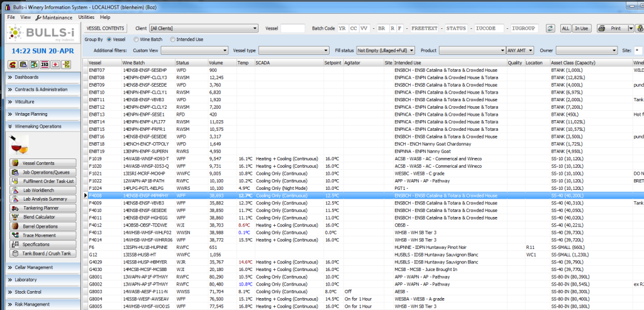Open the Owner dropdown
Screen dimensions: 644x310
coord(587,50)
